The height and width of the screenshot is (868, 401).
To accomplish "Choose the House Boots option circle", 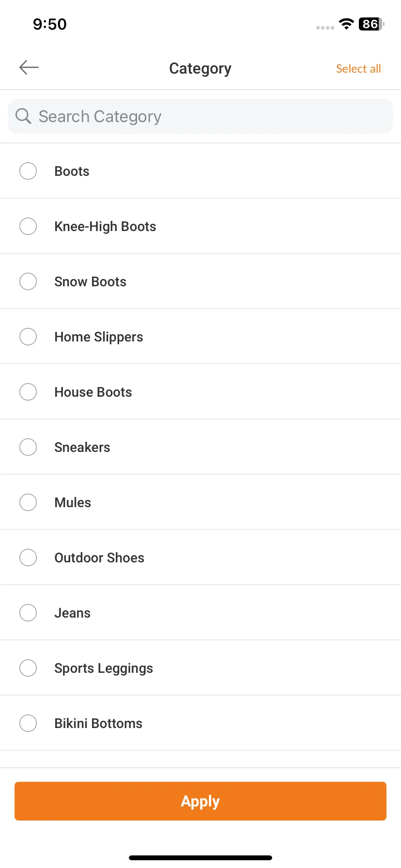I will pyautogui.click(x=28, y=392).
